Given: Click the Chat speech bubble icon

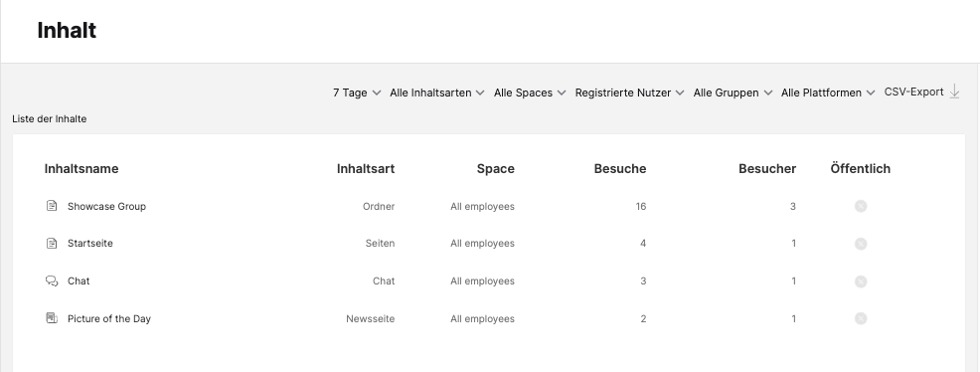Looking at the screenshot, I should coord(52,280).
